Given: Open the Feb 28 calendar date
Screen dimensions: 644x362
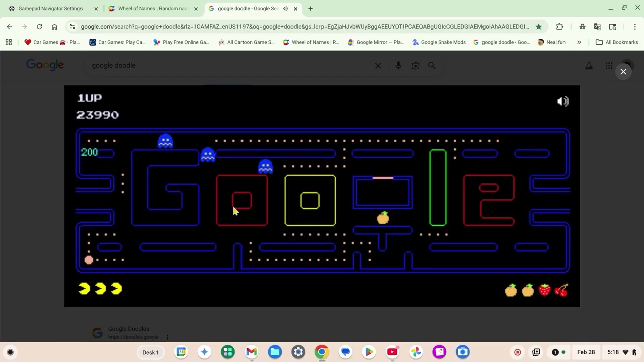Looking at the screenshot, I should pyautogui.click(x=586, y=352).
